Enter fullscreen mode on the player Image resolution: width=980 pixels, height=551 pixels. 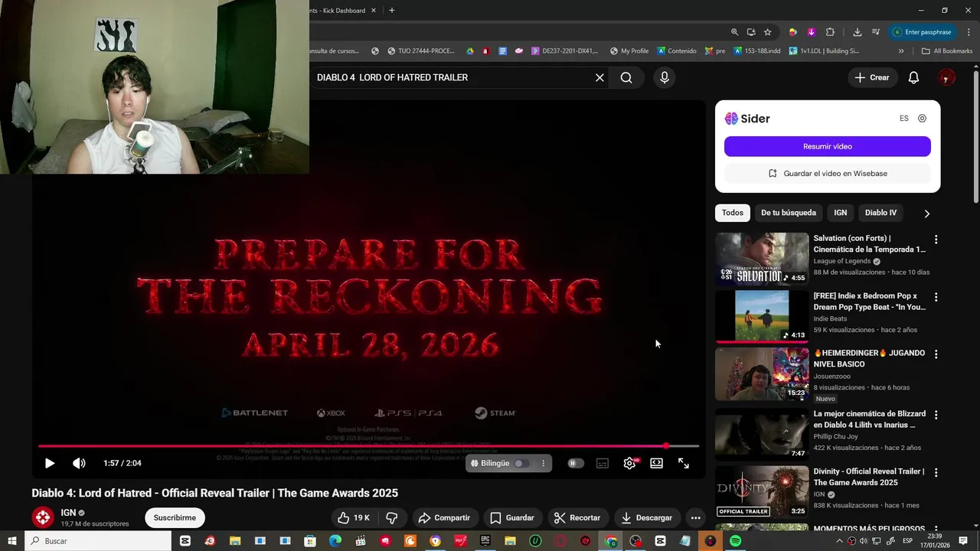click(684, 463)
